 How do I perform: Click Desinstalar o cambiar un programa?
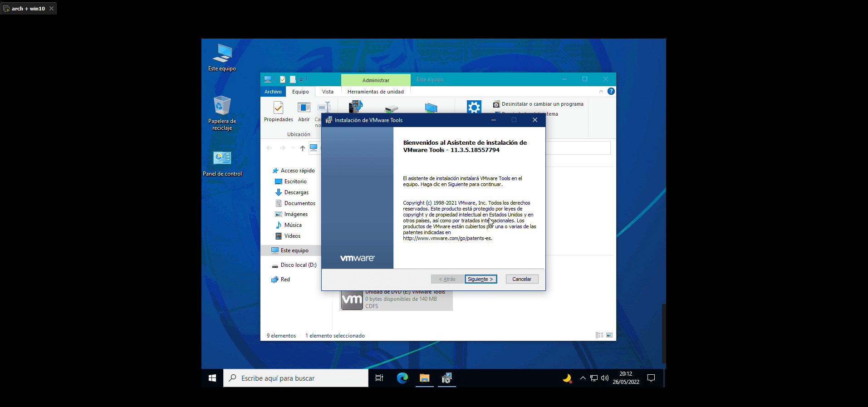tap(542, 104)
